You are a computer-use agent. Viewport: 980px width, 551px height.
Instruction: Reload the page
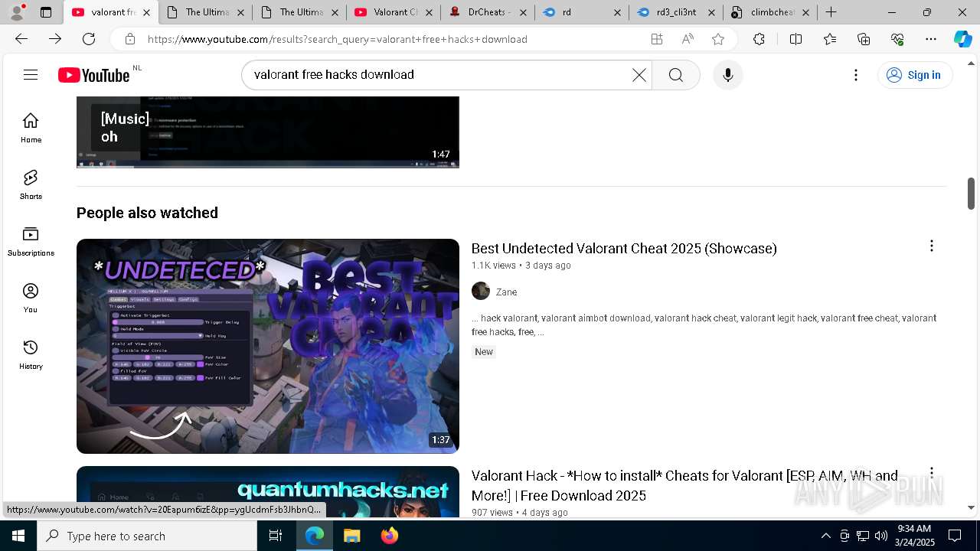click(89, 39)
